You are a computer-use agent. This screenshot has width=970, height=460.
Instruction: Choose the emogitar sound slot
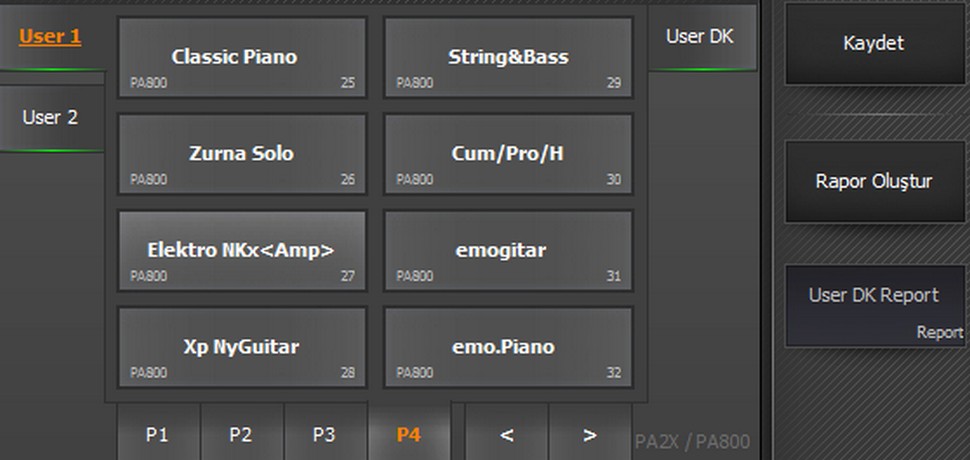508,250
